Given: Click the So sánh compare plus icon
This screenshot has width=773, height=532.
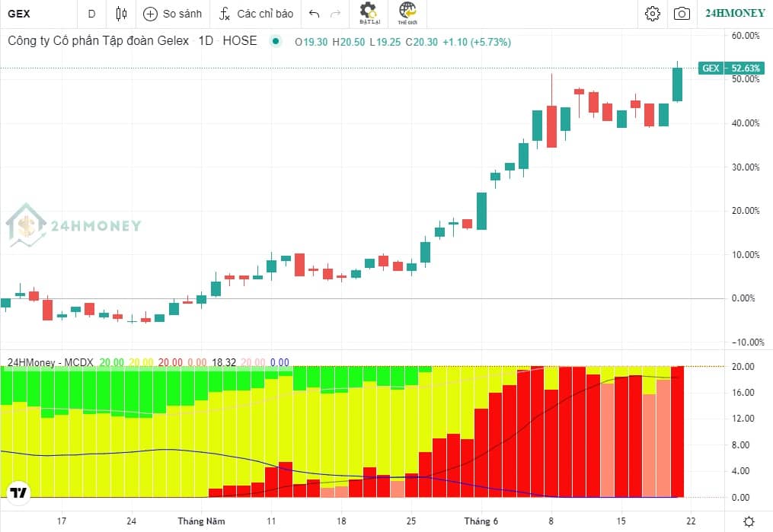Looking at the screenshot, I should (x=150, y=14).
